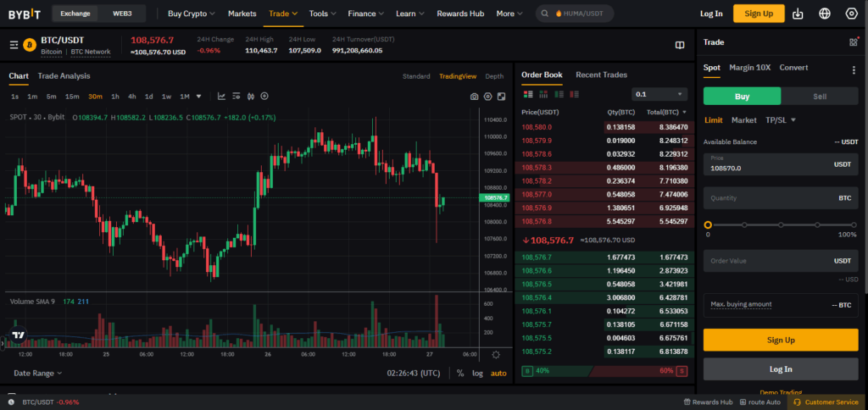Open chart axis settings gear near time scale
868x410 pixels.
495,355
